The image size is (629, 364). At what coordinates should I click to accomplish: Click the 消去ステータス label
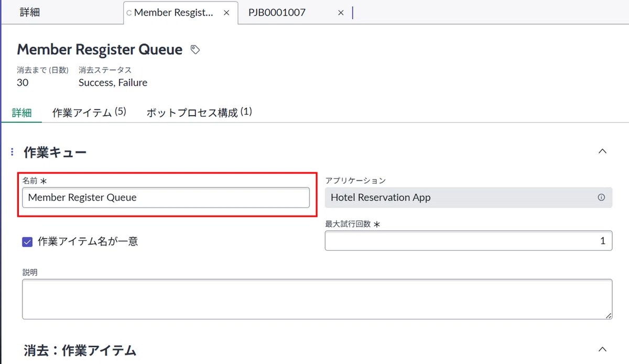point(105,70)
